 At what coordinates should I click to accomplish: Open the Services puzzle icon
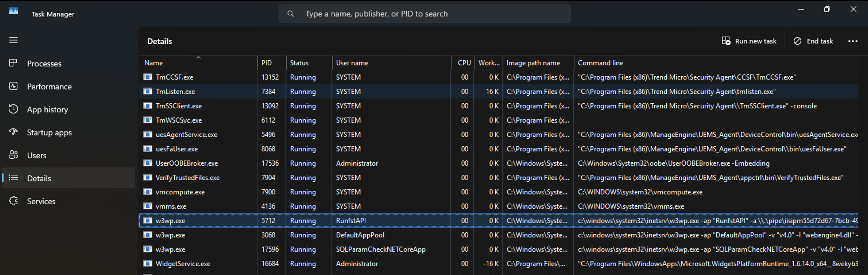[x=13, y=201]
